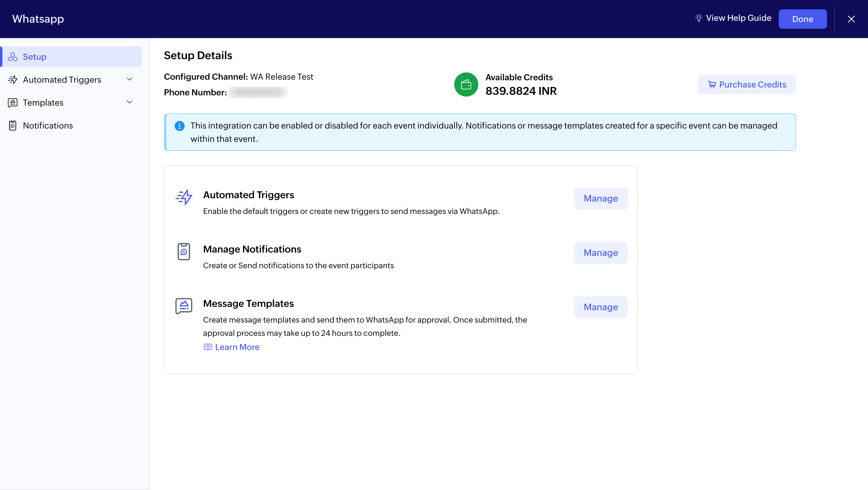Click the lightbulb icon beside View Help Guide
The image size is (868, 490).
(699, 18)
